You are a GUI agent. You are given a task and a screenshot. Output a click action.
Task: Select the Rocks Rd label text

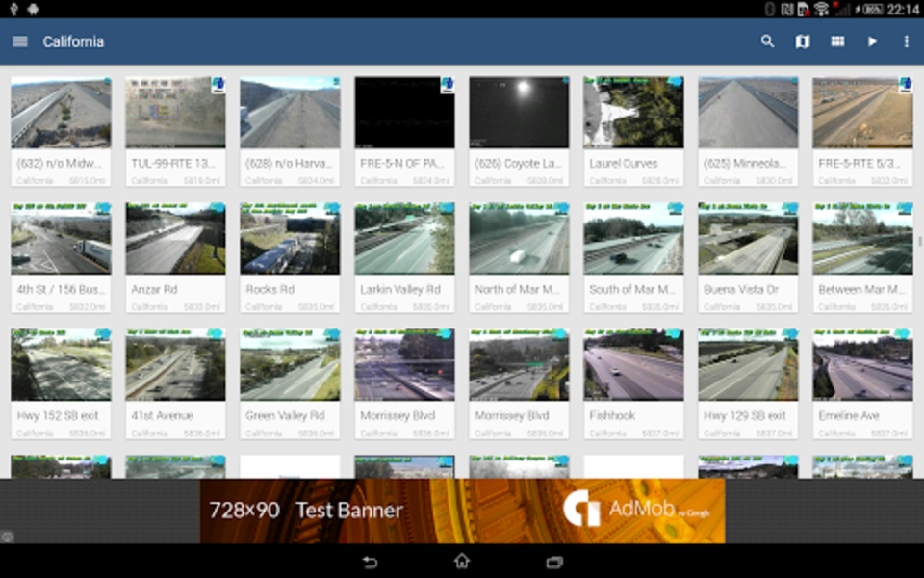[269, 290]
